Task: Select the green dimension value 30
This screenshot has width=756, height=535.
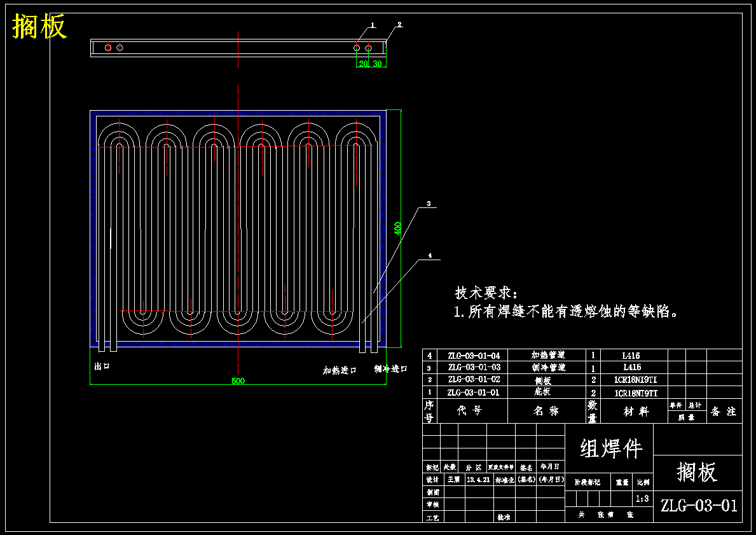Action: tap(376, 64)
